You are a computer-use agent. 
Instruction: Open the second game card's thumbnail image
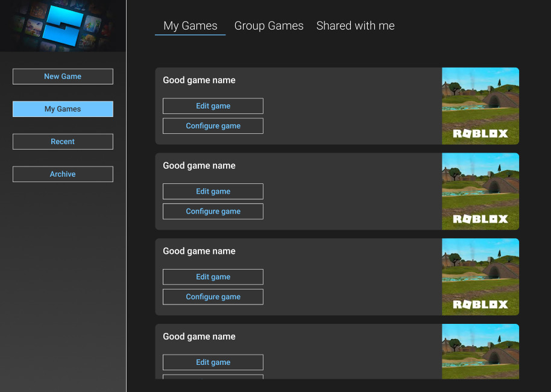[480, 191]
